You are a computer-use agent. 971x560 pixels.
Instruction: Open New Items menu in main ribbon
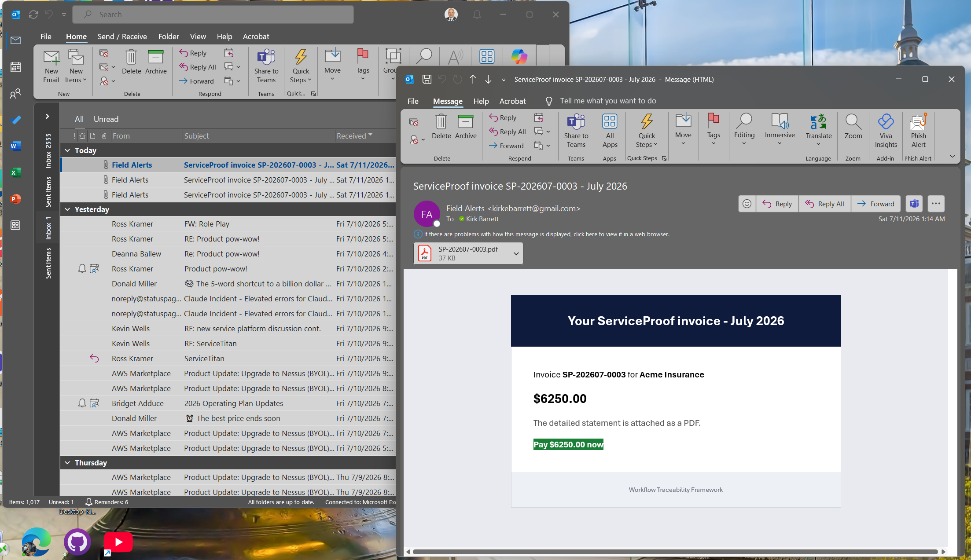pyautogui.click(x=76, y=66)
